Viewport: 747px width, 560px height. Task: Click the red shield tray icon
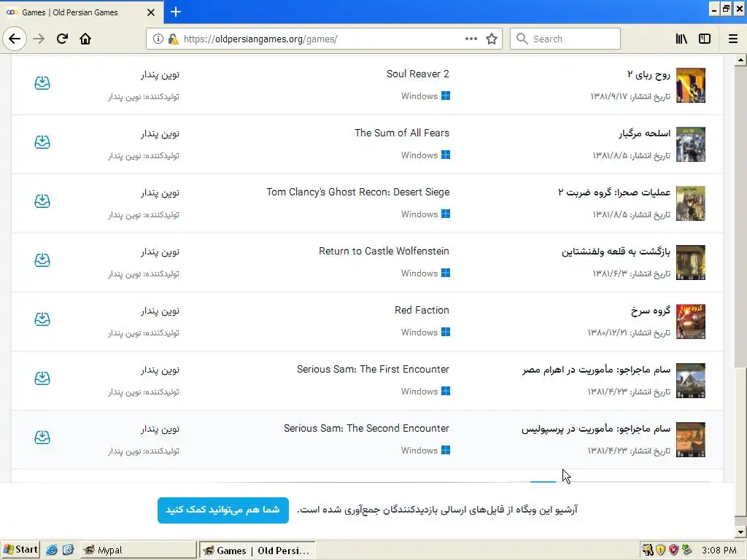(x=673, y=550)
